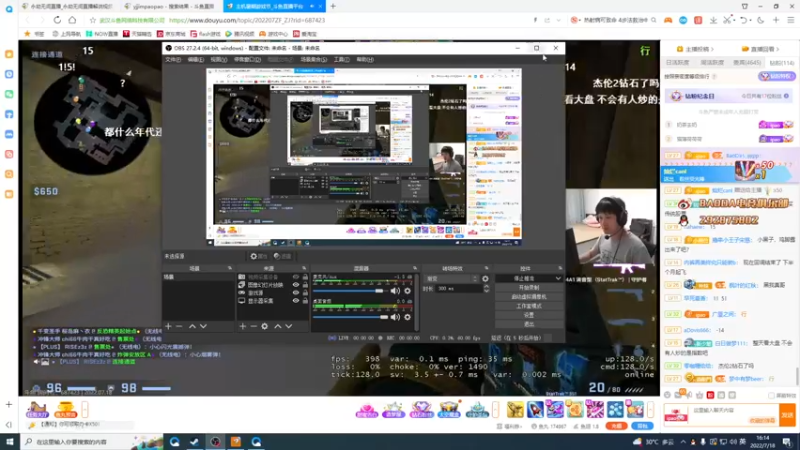Lock the 视频采集设备 source
Screen dimensions: 800x450
pos(305,277)
